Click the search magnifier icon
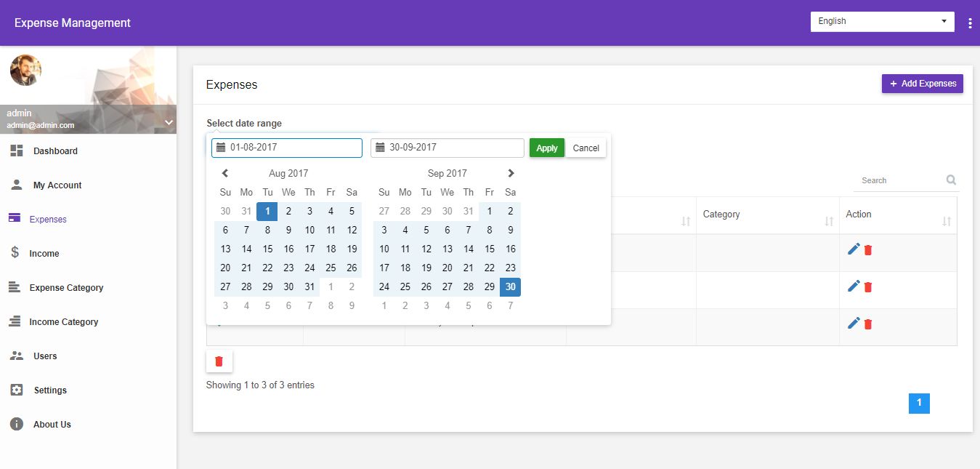Image resolution: width=980 pixels, height=469 pixels. pyautogui.click(x=951, y=180)
